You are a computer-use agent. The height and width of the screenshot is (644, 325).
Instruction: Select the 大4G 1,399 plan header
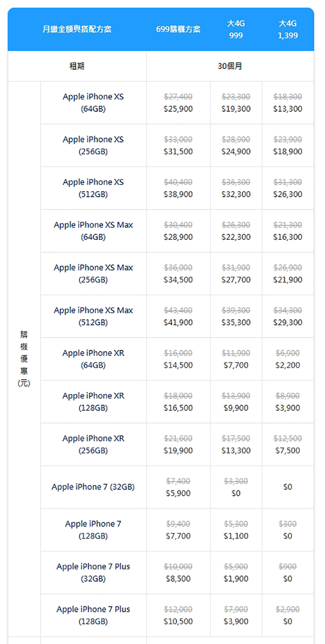(x=288, y=29)
